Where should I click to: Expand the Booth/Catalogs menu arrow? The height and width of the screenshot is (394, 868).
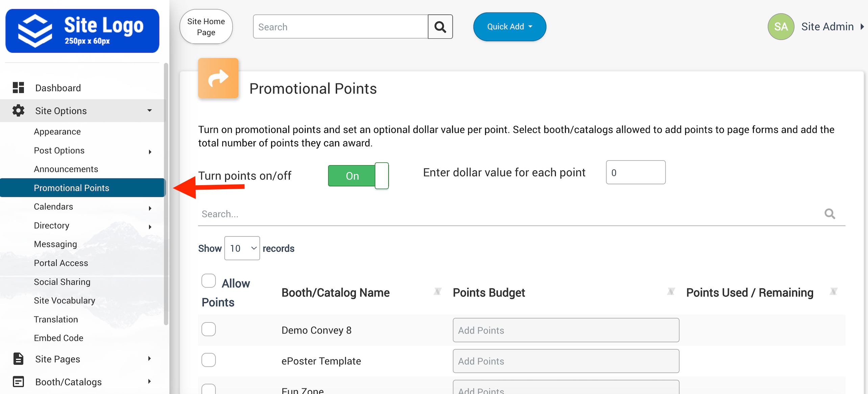click(149, 381)
